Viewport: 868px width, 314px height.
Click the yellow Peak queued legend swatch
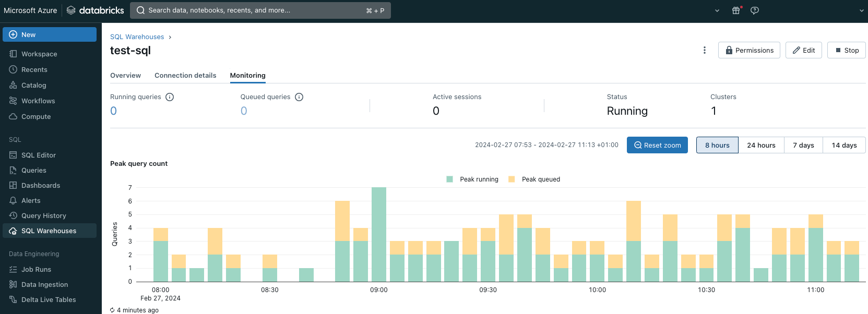pyautogui.click(x=512, y=179)
